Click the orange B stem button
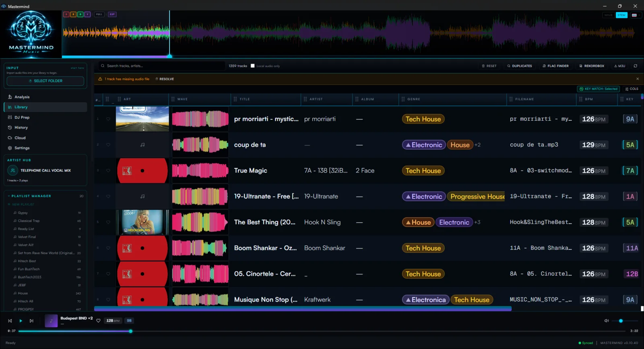This screenshot has width=644, height=349. point(73,14)
